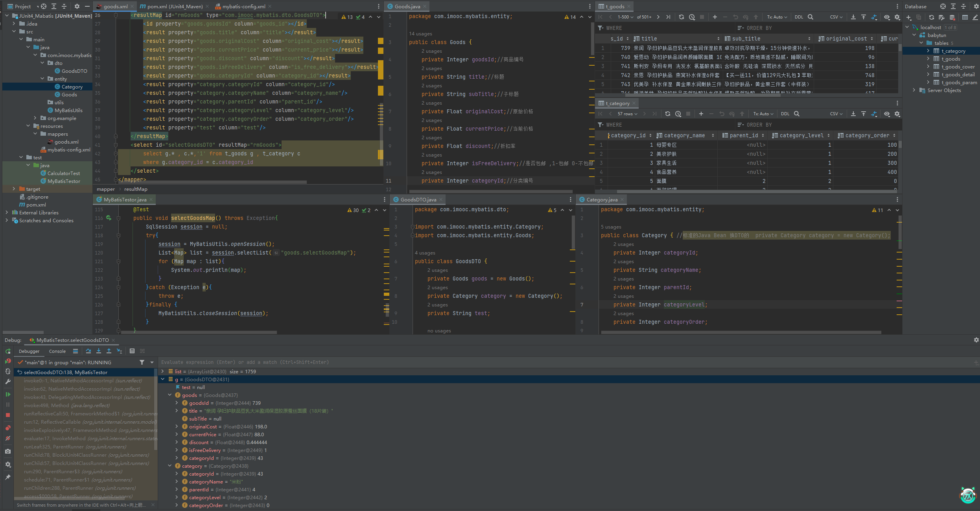This screenshot has width=980, height=511.
Task: Toggle the t_goods view eye icon
Action: (x=887, y=17)
